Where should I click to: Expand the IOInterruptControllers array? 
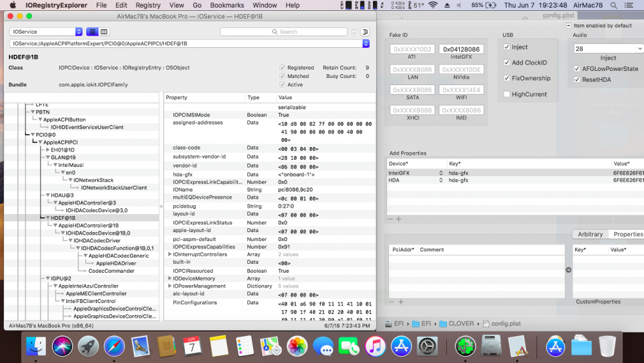tap(169, 255)
